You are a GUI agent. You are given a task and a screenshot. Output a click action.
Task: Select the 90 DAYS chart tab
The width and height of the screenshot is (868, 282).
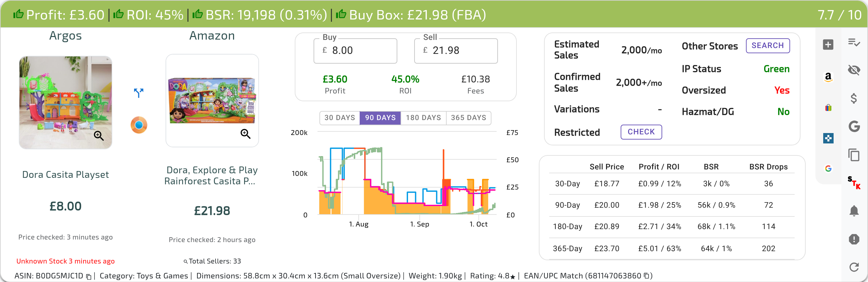(x=380, y=118)
